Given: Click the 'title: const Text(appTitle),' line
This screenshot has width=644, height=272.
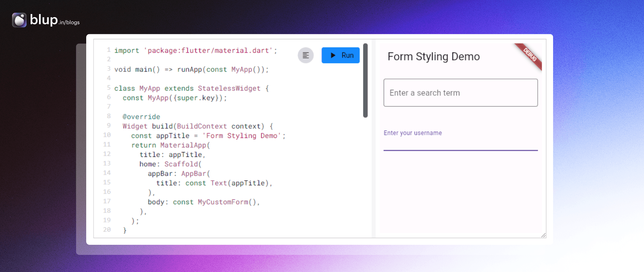Looking at the screenshot, I should coord(214,183).
